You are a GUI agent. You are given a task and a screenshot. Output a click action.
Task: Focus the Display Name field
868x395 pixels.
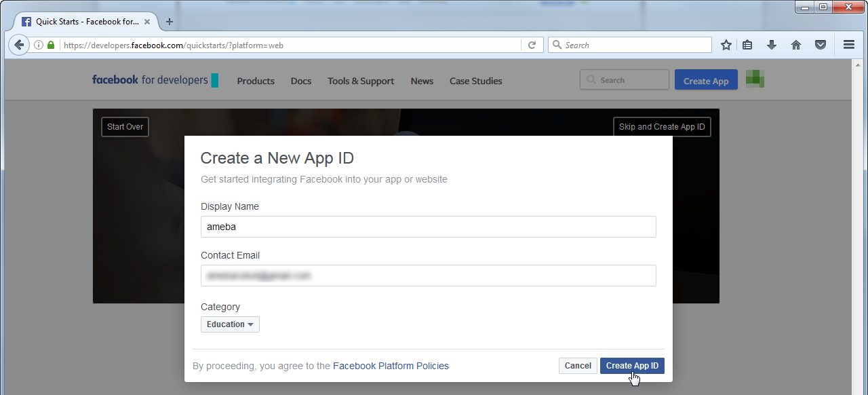(x=429, y=227)
